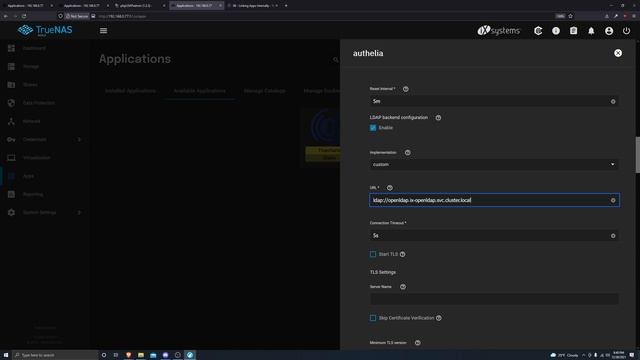Screen dimensions: 640x360
Task: Click the TrueNAS logo
Action: tap(45, 30)
